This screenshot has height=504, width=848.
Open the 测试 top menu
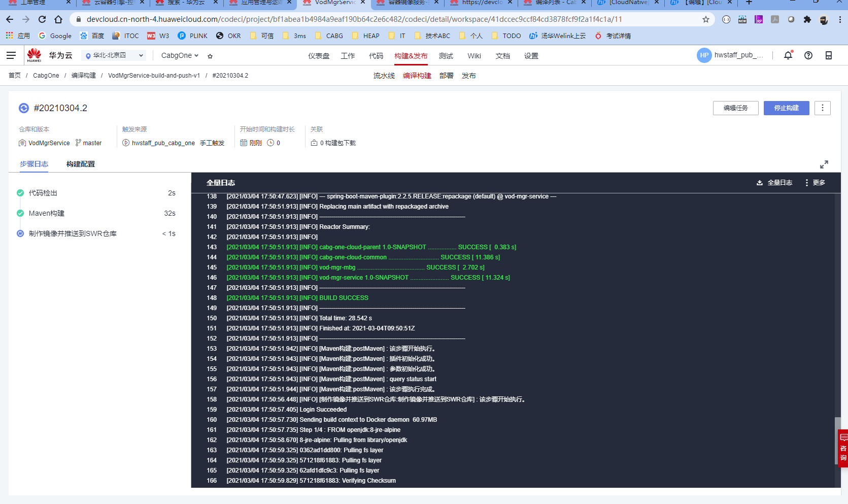[446, 56]
